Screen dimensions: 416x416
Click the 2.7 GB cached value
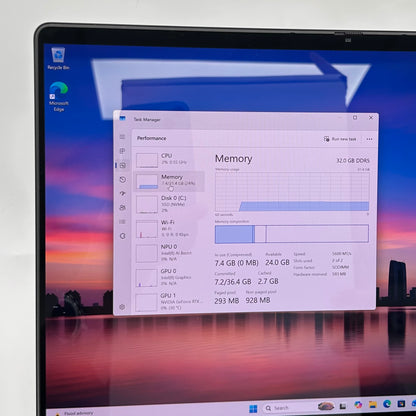point(268,281)
